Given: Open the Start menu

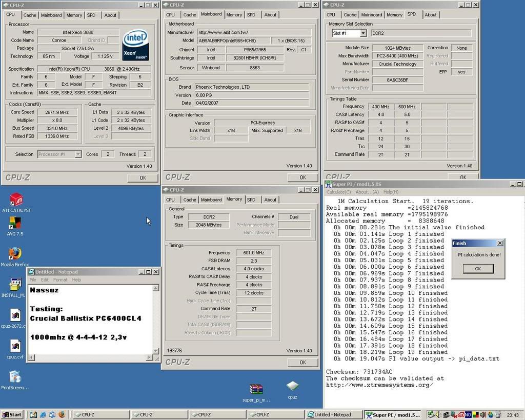Looking at the screenshot, I should click(12, 415).
